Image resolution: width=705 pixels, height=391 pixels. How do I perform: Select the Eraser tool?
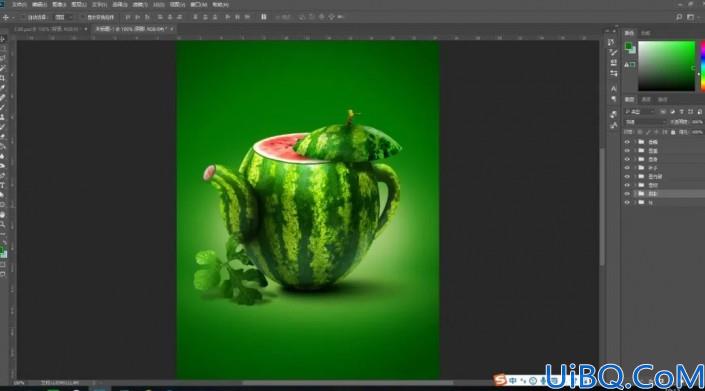coord(3,137)
